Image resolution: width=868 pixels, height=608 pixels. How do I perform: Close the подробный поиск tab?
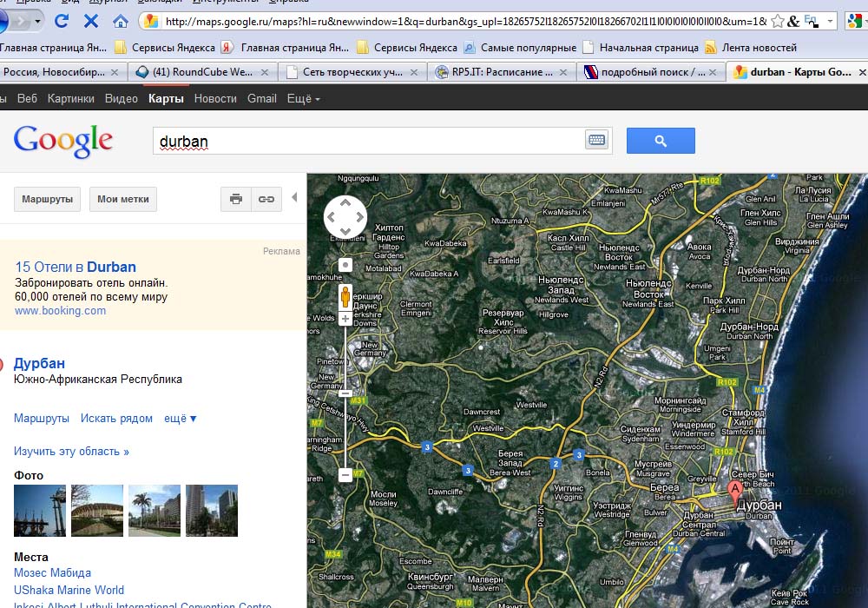pyautogui.click(x=713, y=72)
